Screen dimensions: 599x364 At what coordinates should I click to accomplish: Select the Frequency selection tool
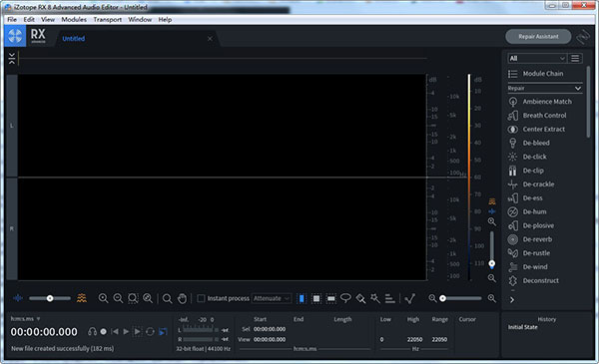tap(331, 298)
